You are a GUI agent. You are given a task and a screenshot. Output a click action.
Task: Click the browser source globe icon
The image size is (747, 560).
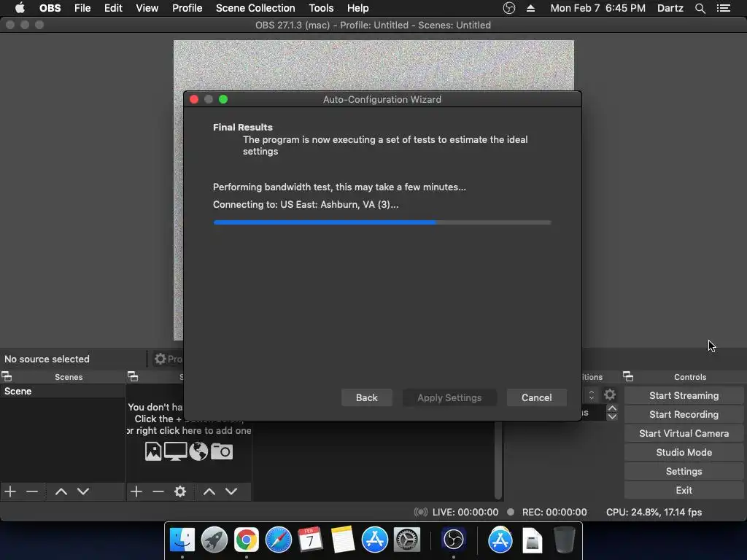(x=198, y=451)
